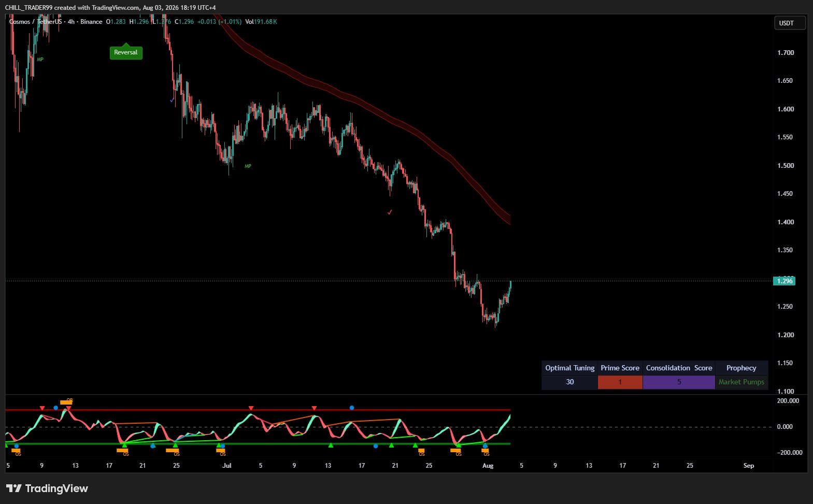Click the open value 'O1.283'
The width and height of the screenshot is (813, 504).
click(x=116, y=22)
